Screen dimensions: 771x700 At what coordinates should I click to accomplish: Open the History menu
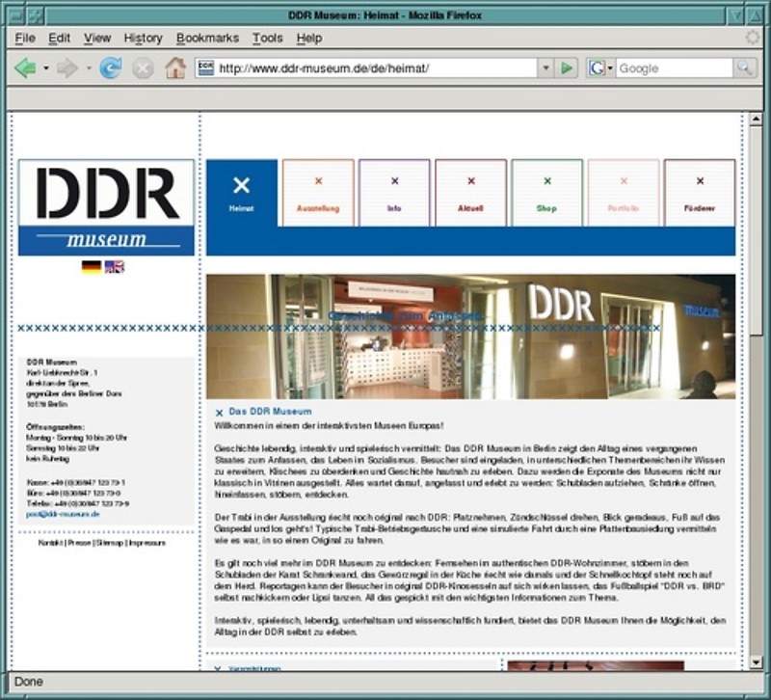point(143,38)
